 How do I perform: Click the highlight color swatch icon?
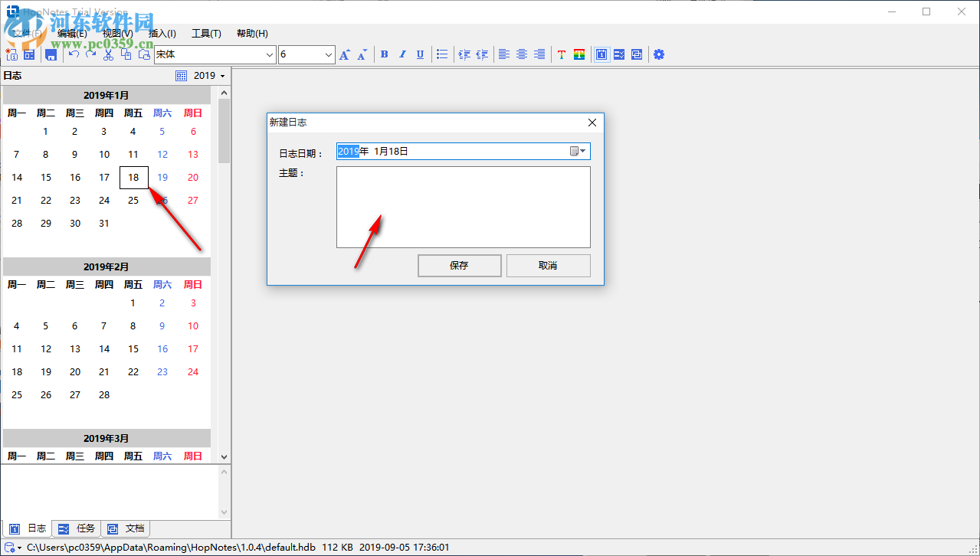click(x=581, y=54)
